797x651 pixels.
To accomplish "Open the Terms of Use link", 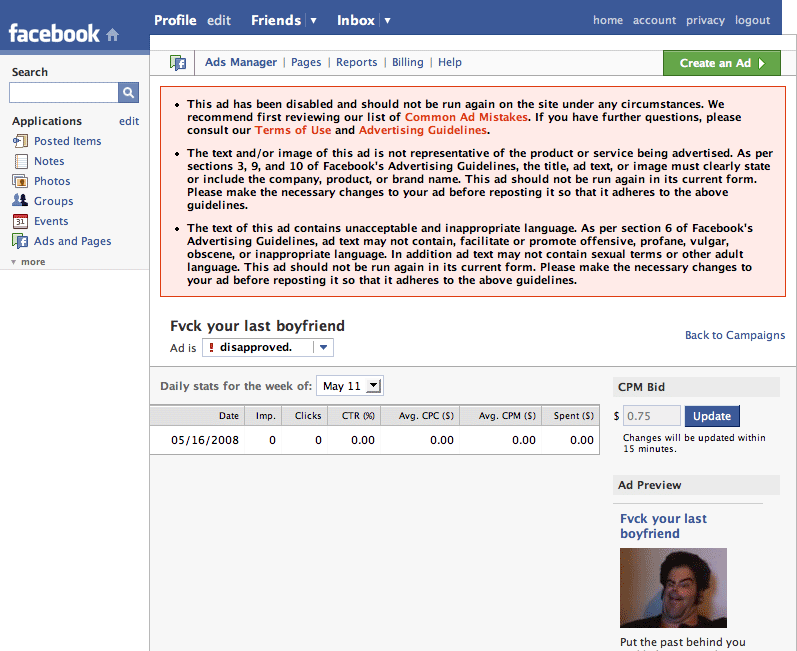I will [293, 130].
